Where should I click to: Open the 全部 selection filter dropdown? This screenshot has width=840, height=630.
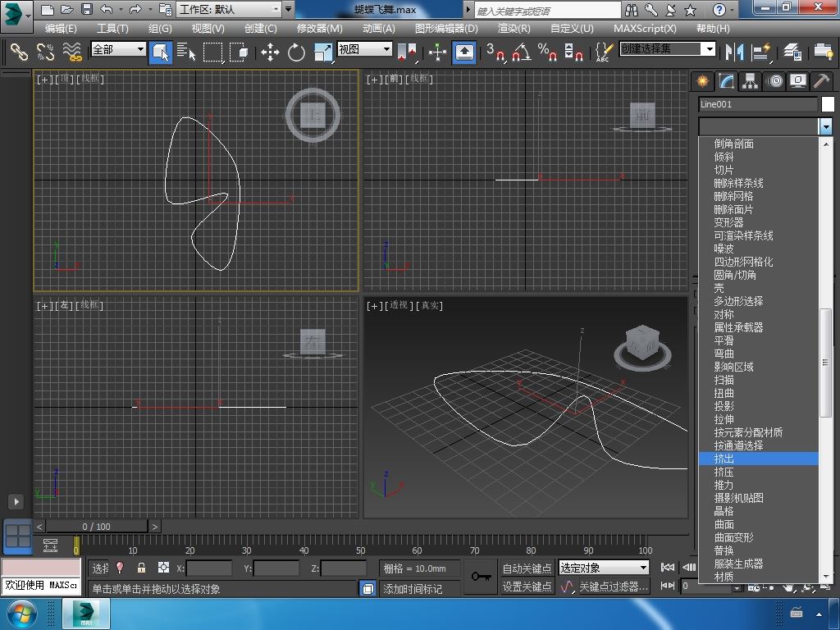click(118, 49)
